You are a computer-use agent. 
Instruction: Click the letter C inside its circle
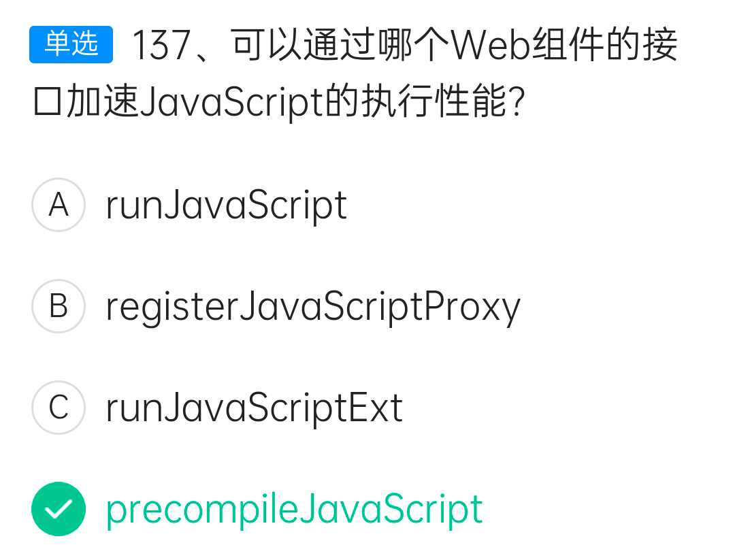click(59, 407)
